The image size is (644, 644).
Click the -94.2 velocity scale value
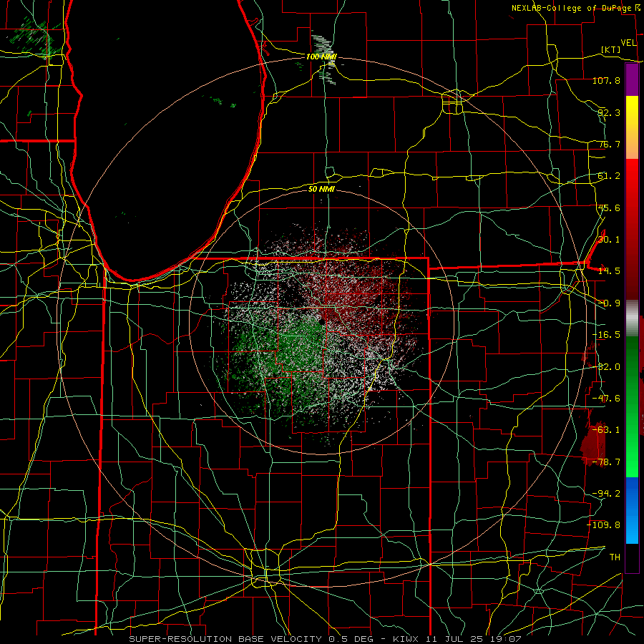pos(606,493)
